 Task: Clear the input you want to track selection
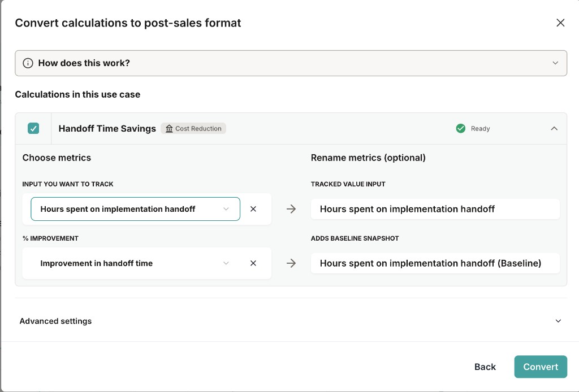point(253,209)
